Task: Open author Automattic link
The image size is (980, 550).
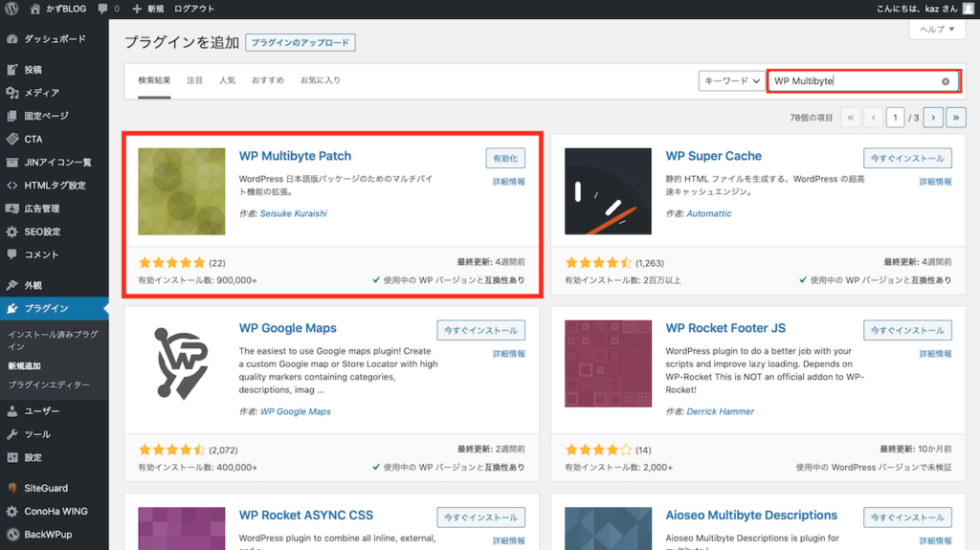Action: tap(709, 213)
